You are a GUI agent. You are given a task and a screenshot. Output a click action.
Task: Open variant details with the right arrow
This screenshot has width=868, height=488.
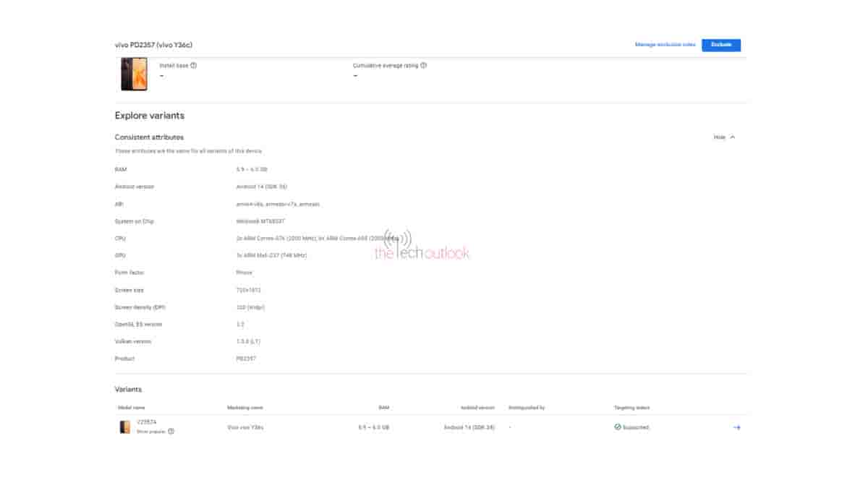(x=736, y=427)
